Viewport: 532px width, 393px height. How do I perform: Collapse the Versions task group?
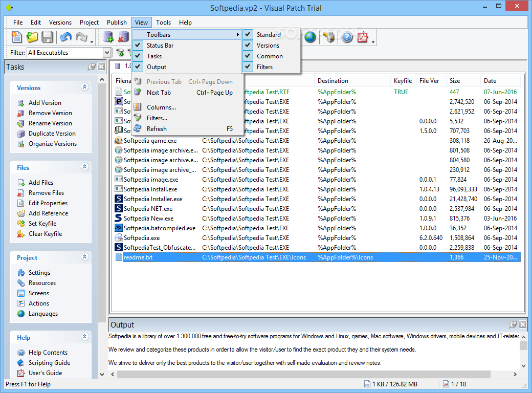(85, 87)
